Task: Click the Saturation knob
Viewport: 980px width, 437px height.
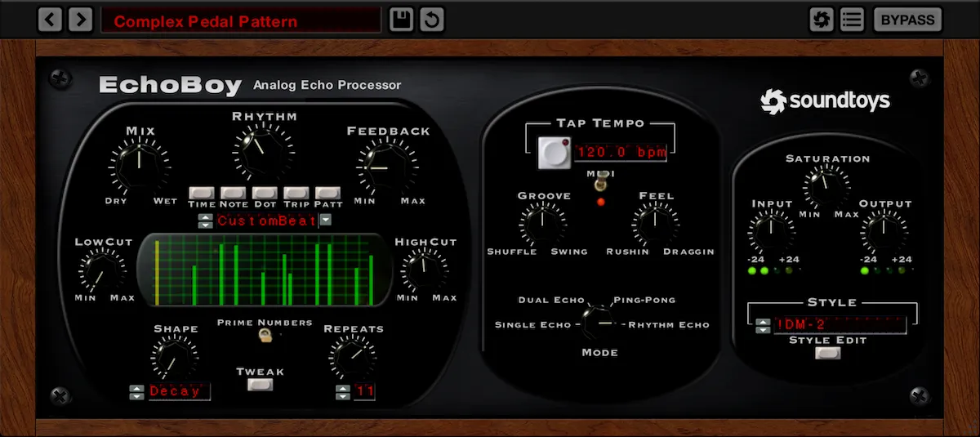Action: 826,188
